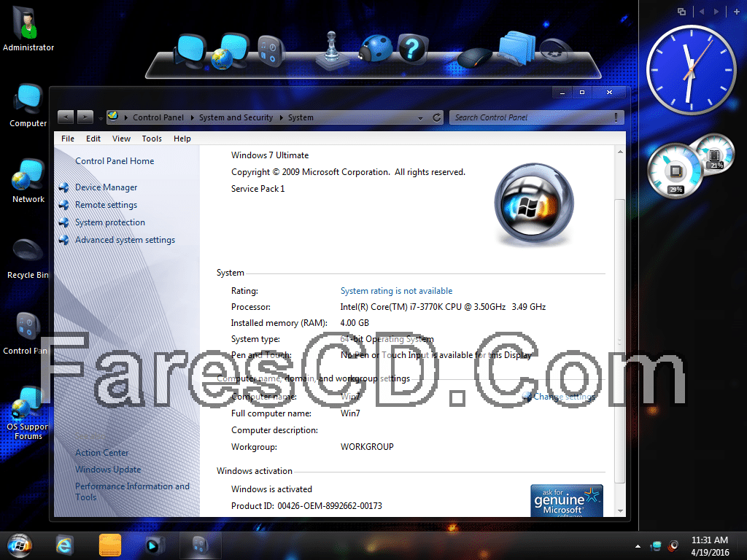Image resolution: width=747 pixels, height=560 pixels.
Task: Click the analog clock gadget
Action: click(x=690, y=69)
